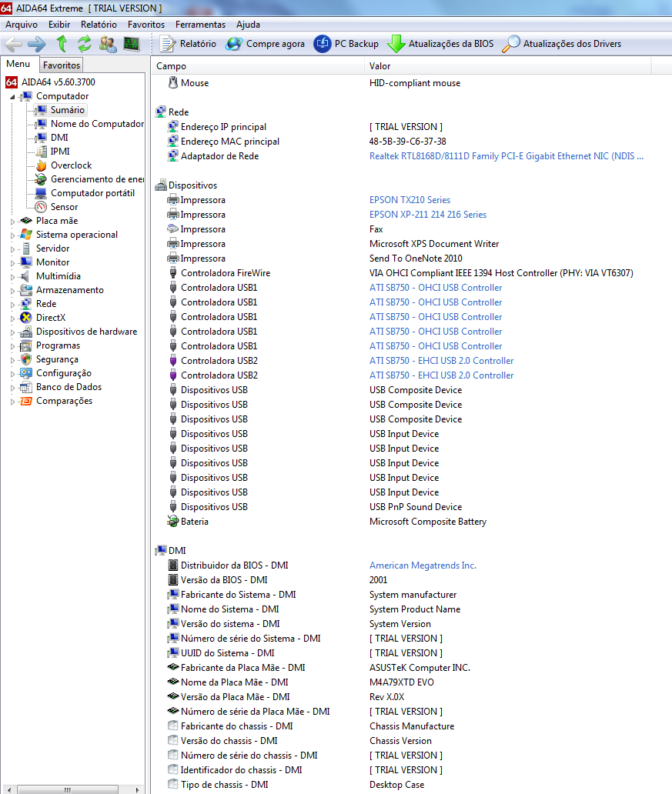Go up one level with green arrow

click(62, 44)
